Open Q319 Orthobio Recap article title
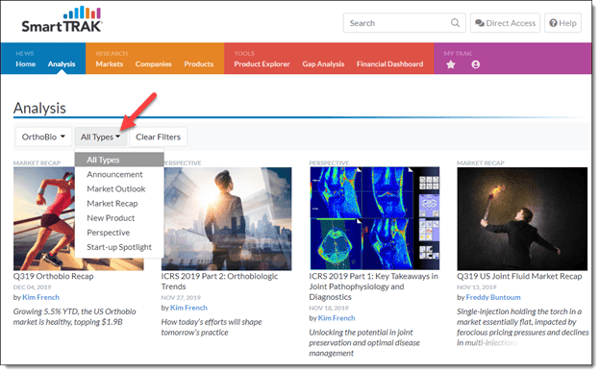Viewport: 600px width, 373px height. [x=53, y=276]
